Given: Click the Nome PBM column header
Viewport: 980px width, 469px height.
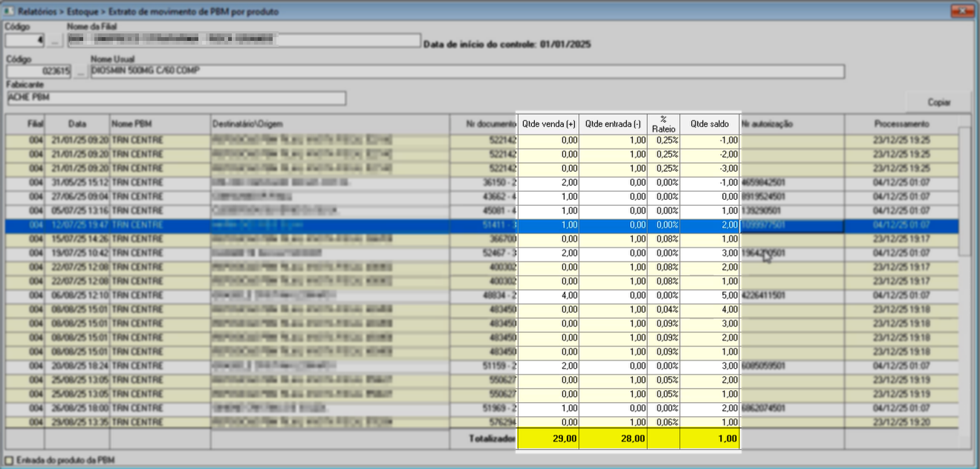Looking at the screenshot, I should (132, 123).
